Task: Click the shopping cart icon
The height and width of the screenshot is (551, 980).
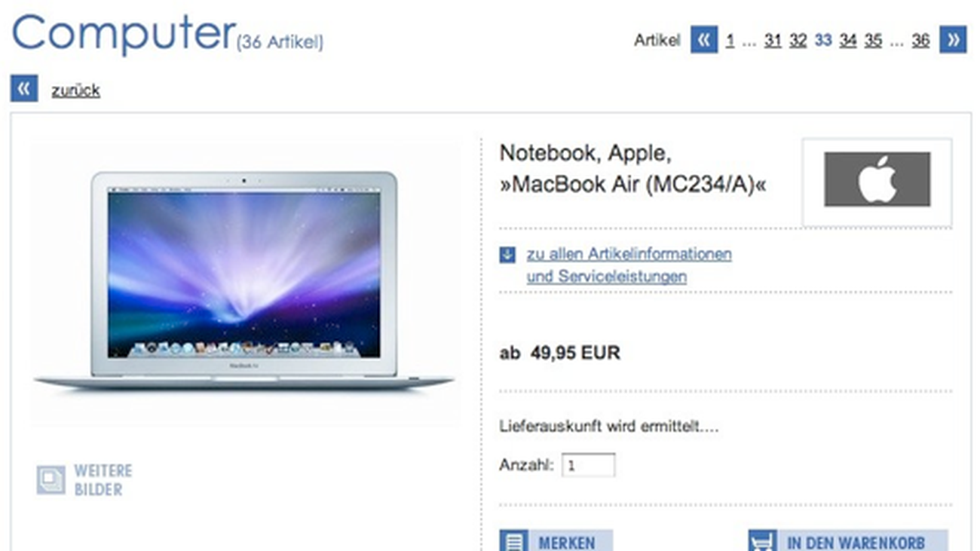Action: point(762,540)
